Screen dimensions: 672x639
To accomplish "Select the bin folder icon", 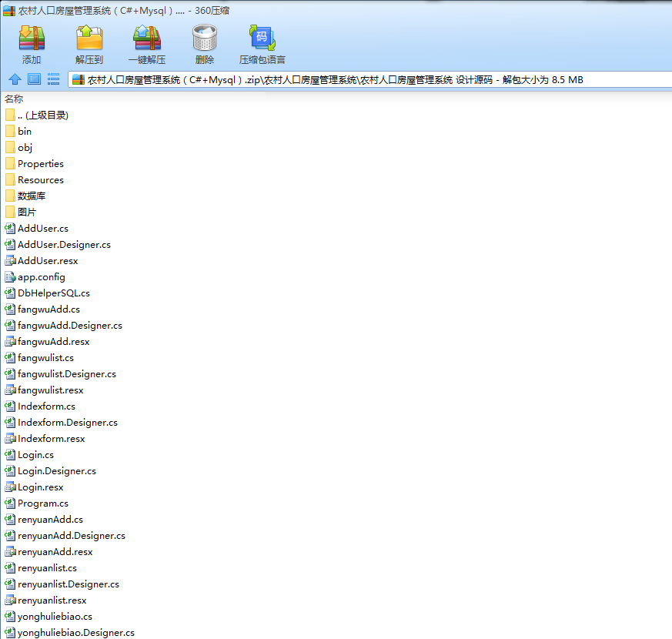I will pos(10,131).
